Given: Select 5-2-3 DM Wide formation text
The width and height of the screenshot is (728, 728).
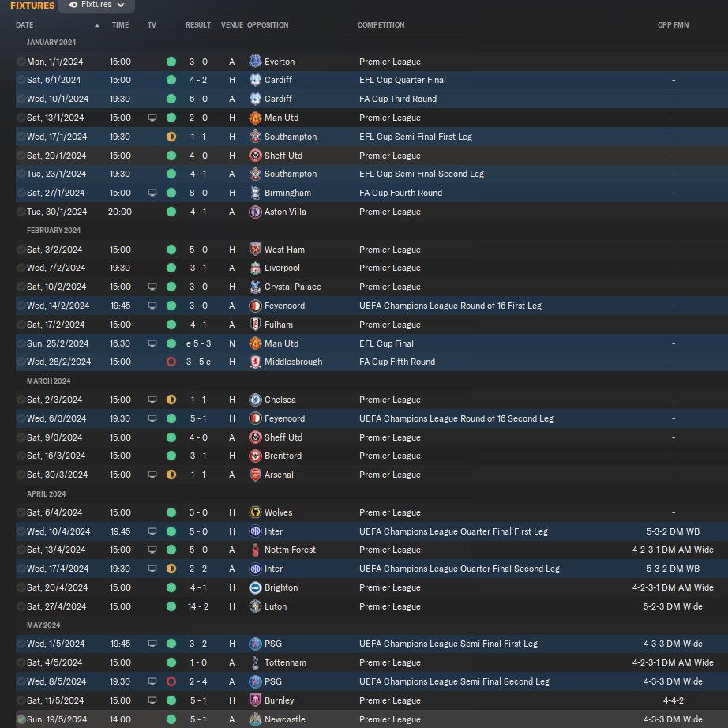Looking at the screenshot, I should tap(673, 606).
